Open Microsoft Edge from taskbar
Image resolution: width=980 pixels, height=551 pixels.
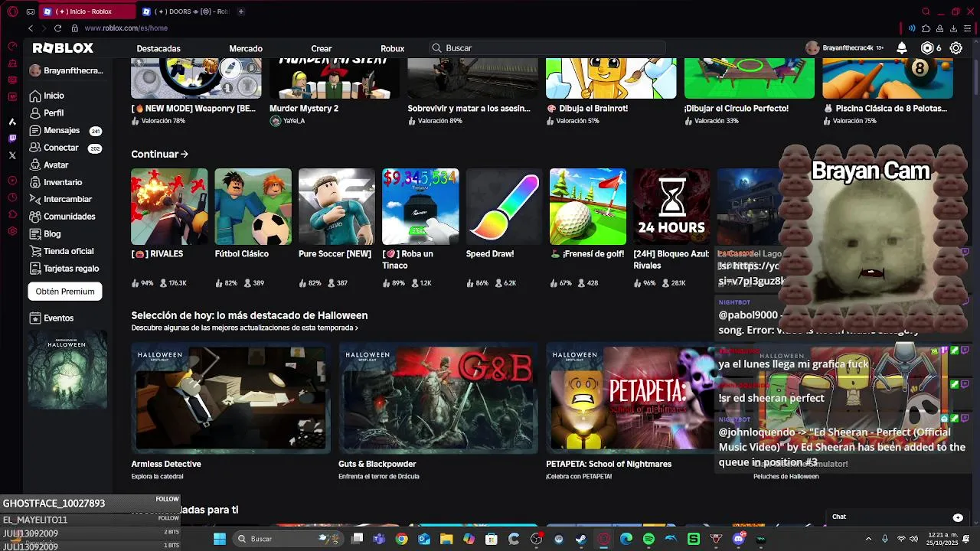626,539
